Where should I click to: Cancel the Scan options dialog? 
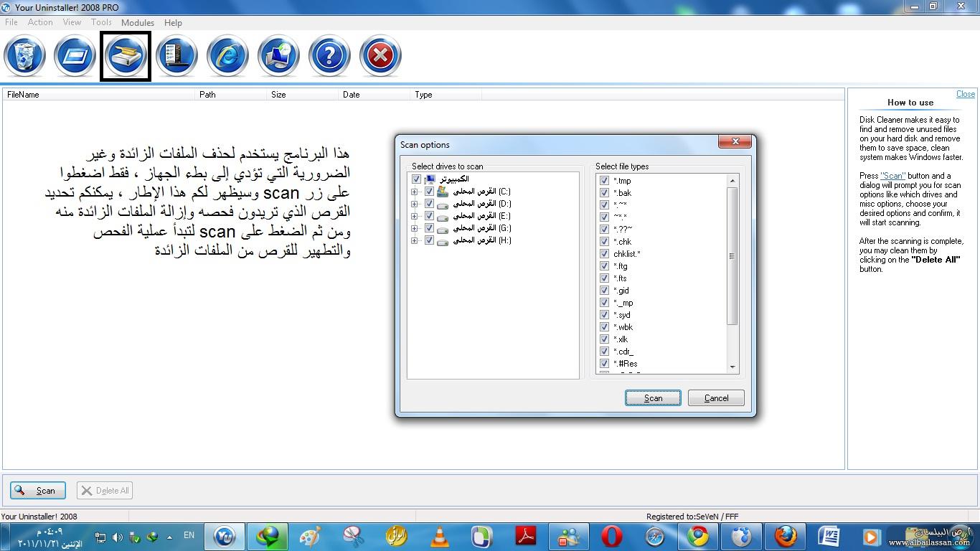(x=716, y=398)
